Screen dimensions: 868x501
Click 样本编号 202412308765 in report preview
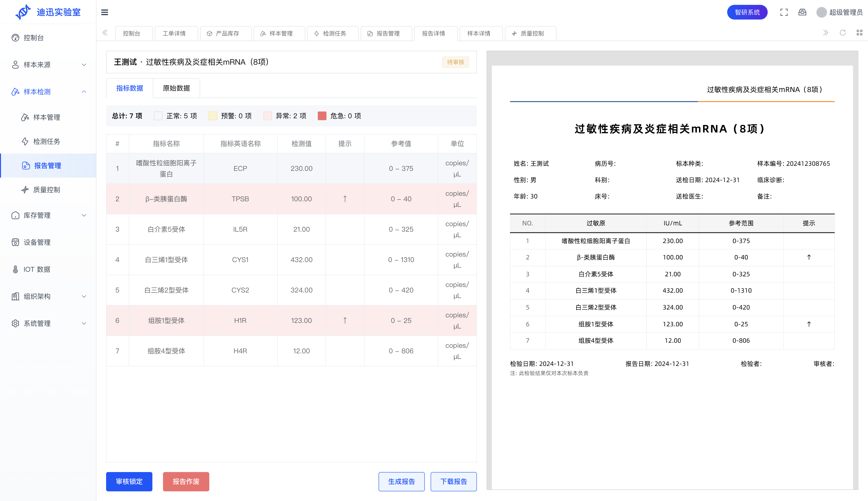(x=793, y=164)
